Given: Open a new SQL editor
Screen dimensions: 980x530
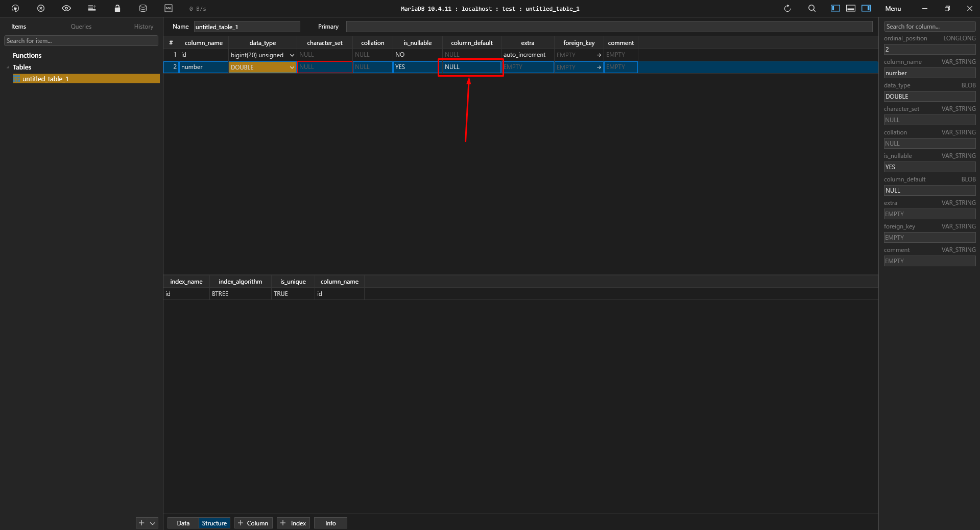Looking at the screenshot, I should tap(169, 8).
